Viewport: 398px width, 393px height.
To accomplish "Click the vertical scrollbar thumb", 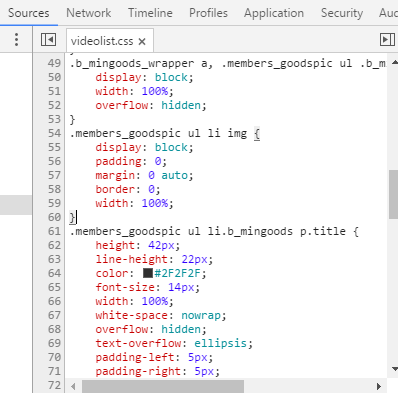I will tap(393, 194).
